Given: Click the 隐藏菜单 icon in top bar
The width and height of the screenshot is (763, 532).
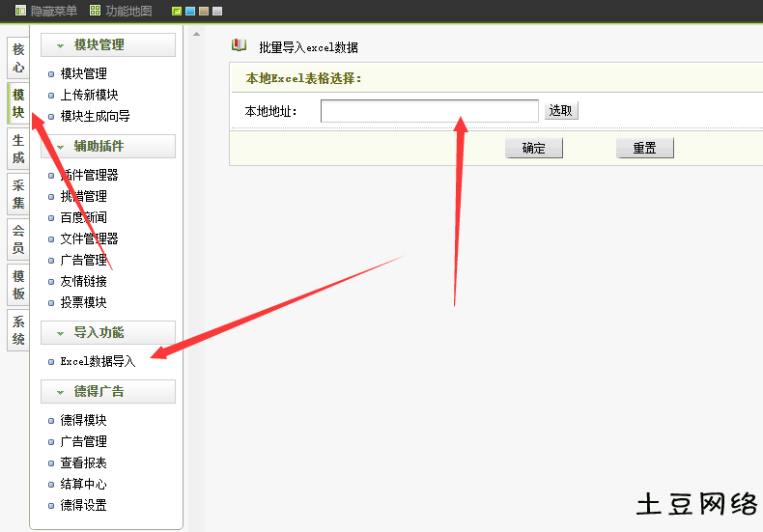Looking at the screenshot, I should 20,11.
